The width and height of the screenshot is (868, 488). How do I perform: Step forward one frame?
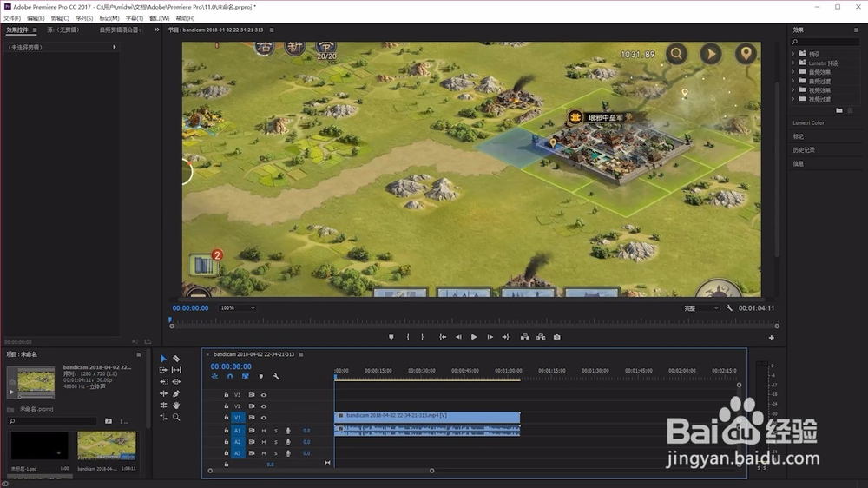coord(490,337)
